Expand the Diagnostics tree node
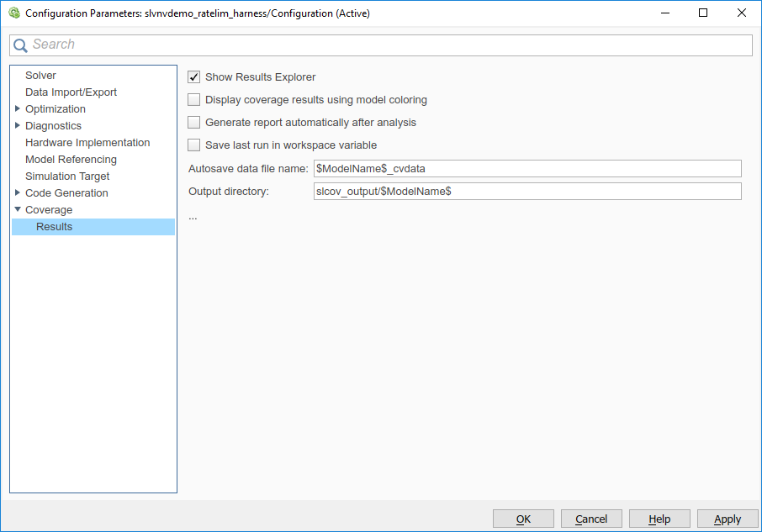This screenshot has width=762, height=532. 18,126
